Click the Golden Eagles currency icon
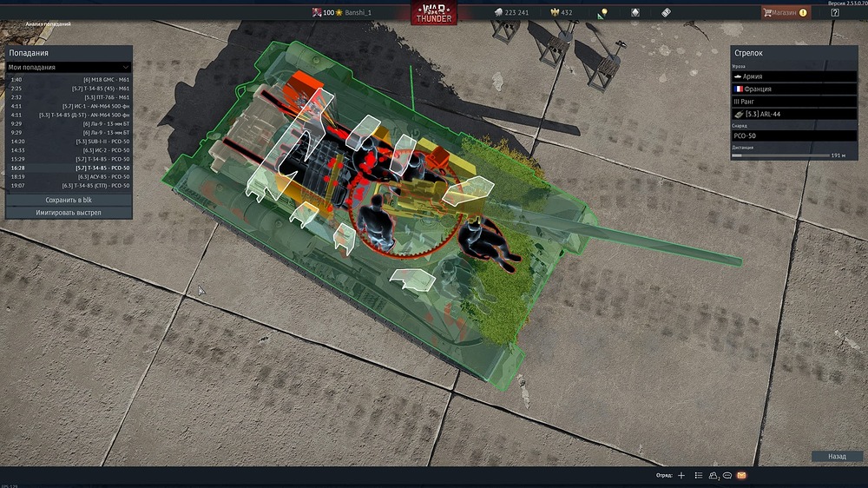Image resolution: width=868 pixels, height=488 pixels. click(x=556, y=13)
